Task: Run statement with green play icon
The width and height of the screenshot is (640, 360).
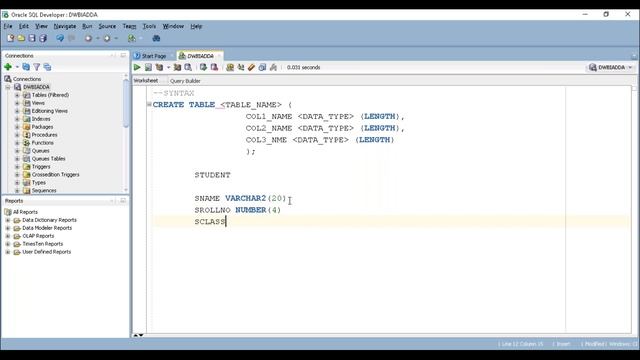Action: [137, 67]
